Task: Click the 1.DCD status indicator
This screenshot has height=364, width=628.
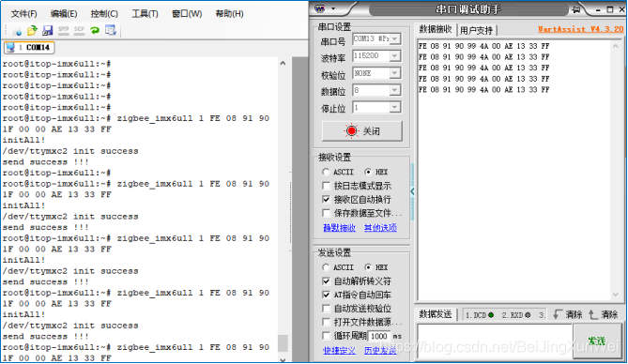Action: (x=480, y=315)
